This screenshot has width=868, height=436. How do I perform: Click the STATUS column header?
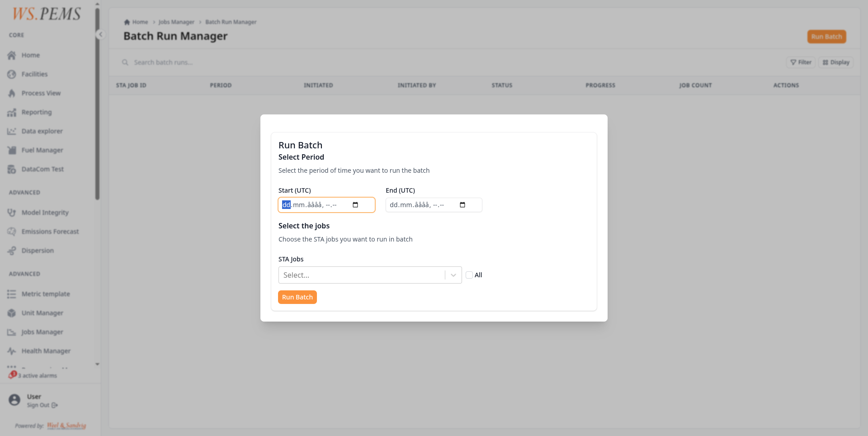(502, 85)
